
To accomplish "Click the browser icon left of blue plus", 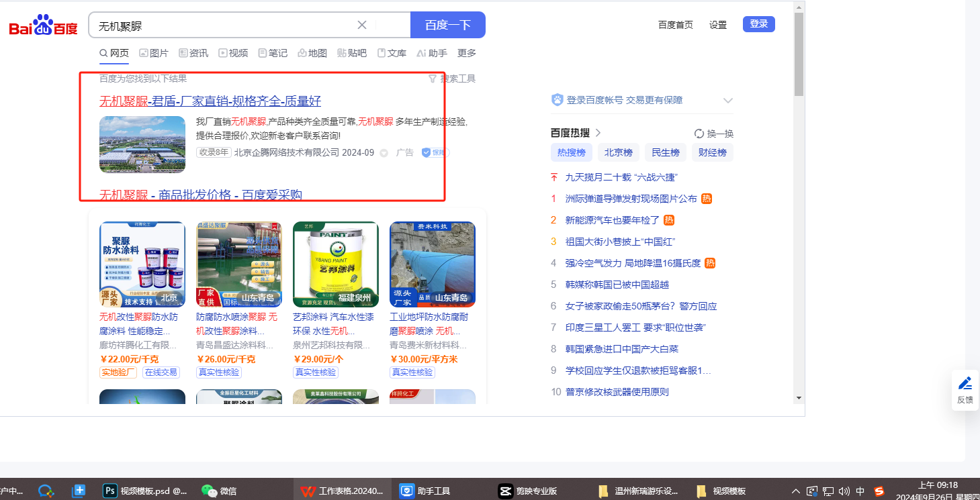I will (x=46, y=491).
